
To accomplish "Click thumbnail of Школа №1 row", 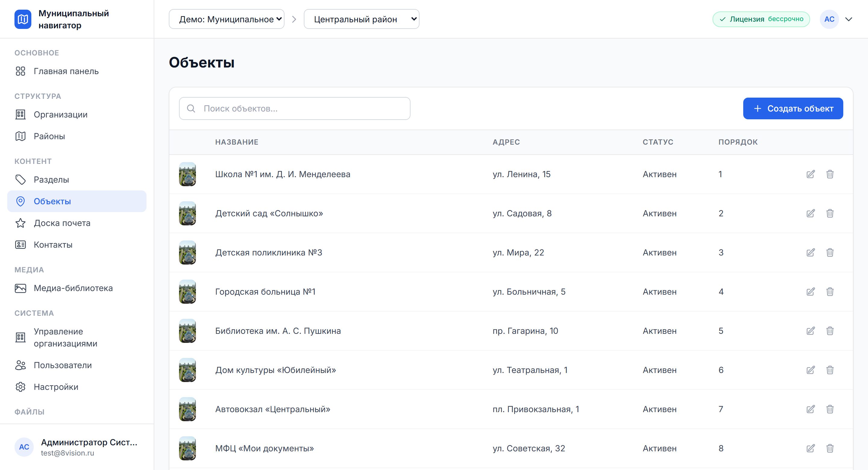I will coord(187,174).
